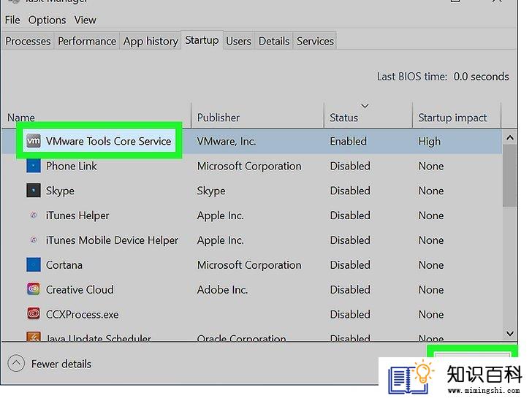Click Disabled status in Skype row
The width and height of the screenshot is (532, 401).
[x=350, y=191]
